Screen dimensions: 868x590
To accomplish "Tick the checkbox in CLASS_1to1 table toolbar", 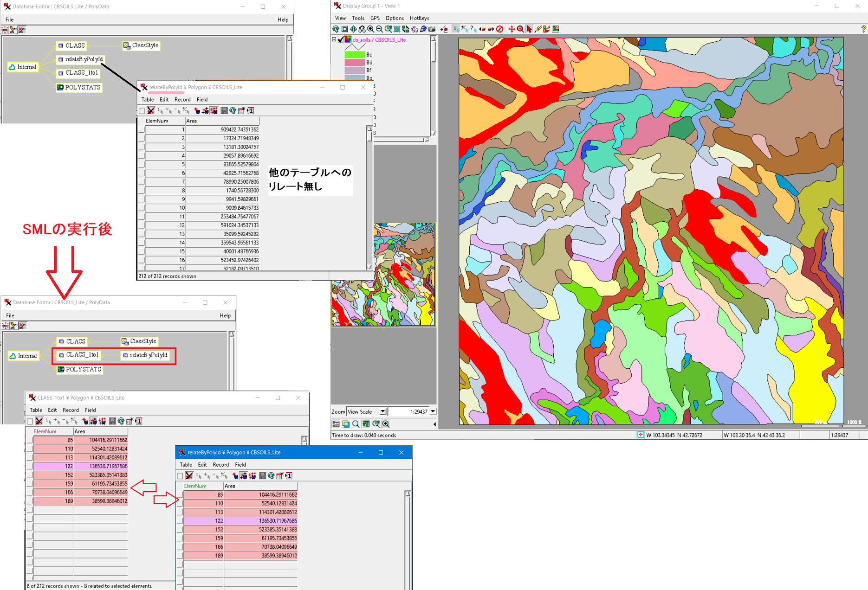I will pyautogui.click(x=30, y=421).
